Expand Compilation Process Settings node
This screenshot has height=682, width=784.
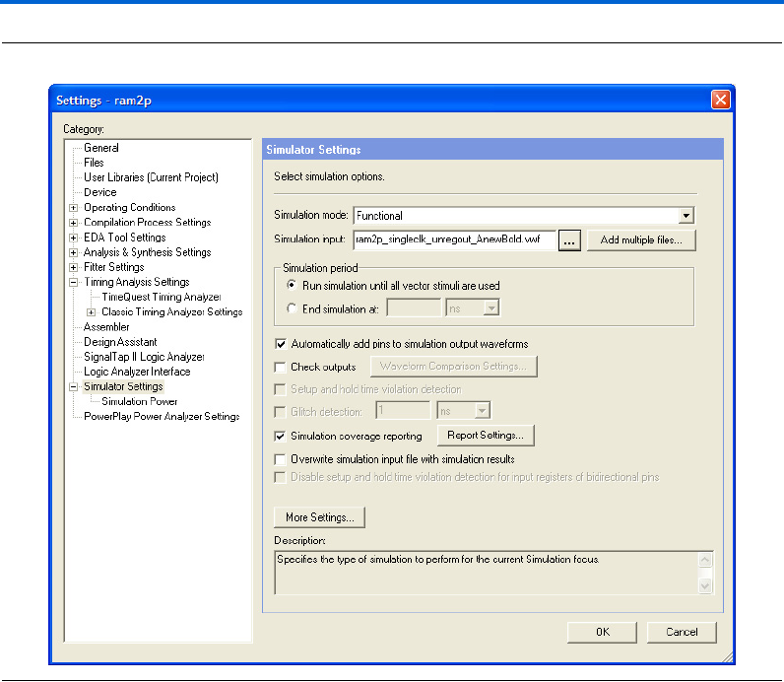(x=74, y=223)
